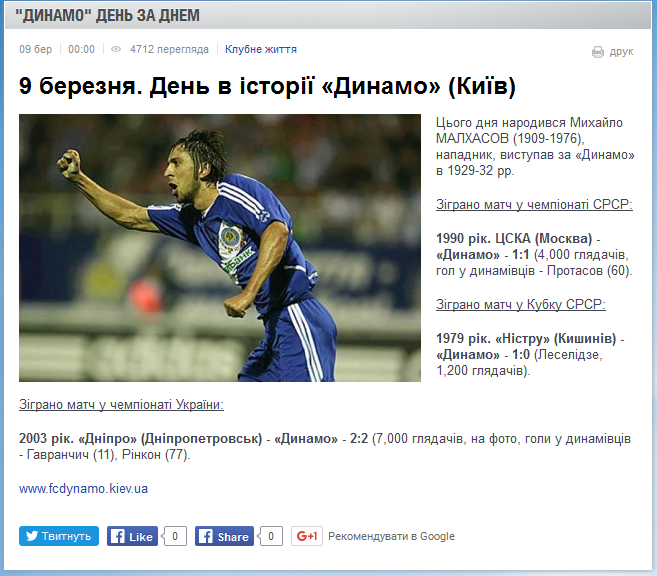657x576 pixels.
Task: Click the друк print link text
Action: click(x=621, y=52)
